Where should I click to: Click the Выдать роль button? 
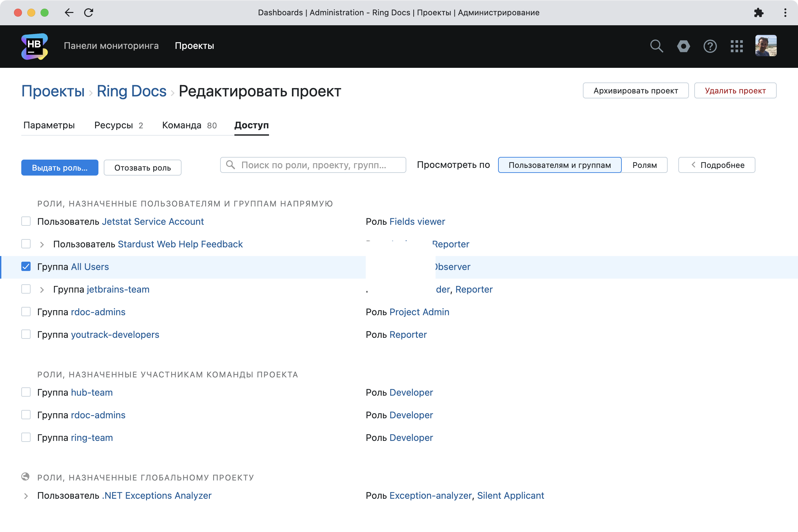[x=60, y=168]
